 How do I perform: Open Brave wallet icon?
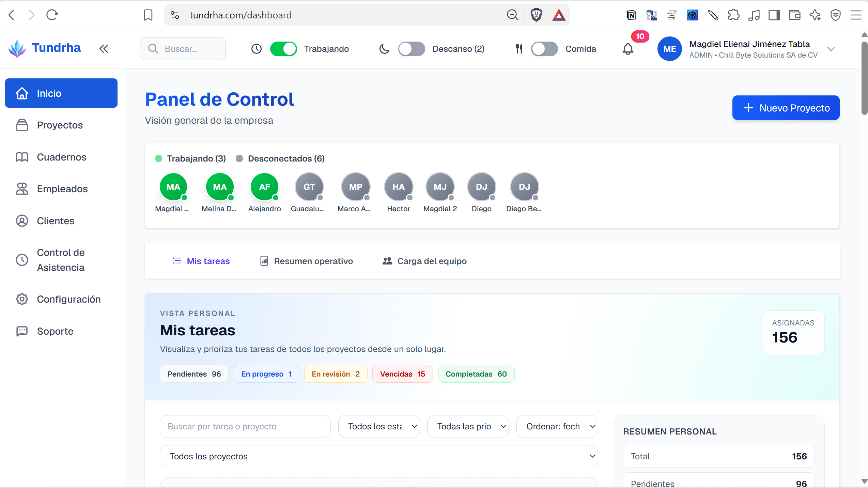click(x=795, y=15)
